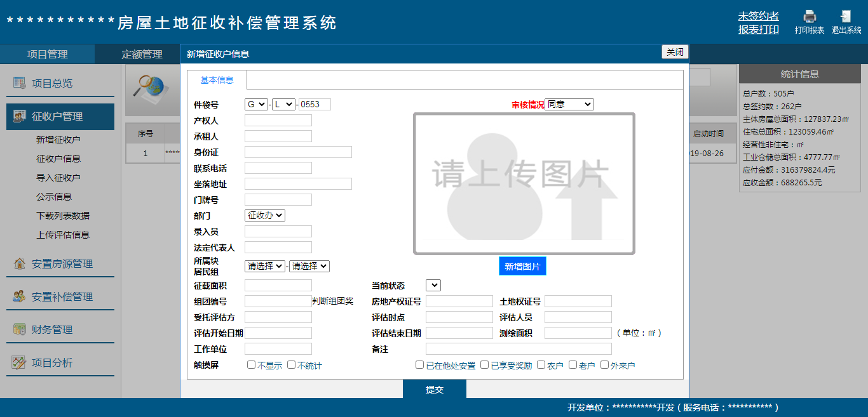Image resolution: width=868 pixels, height=417 pixels.
Task: Click the 打印报表 printer icon
Action: (x=810, y=16)
